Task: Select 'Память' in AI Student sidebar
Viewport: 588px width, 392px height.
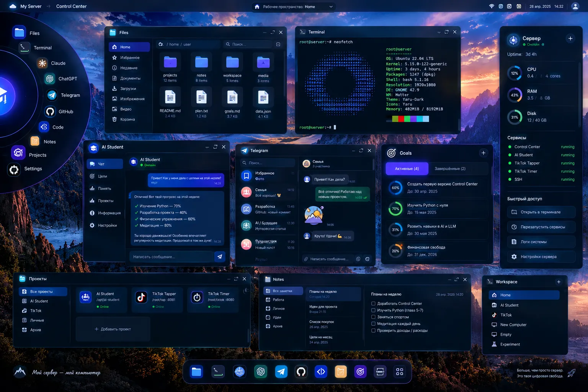Action: (105, 188)
